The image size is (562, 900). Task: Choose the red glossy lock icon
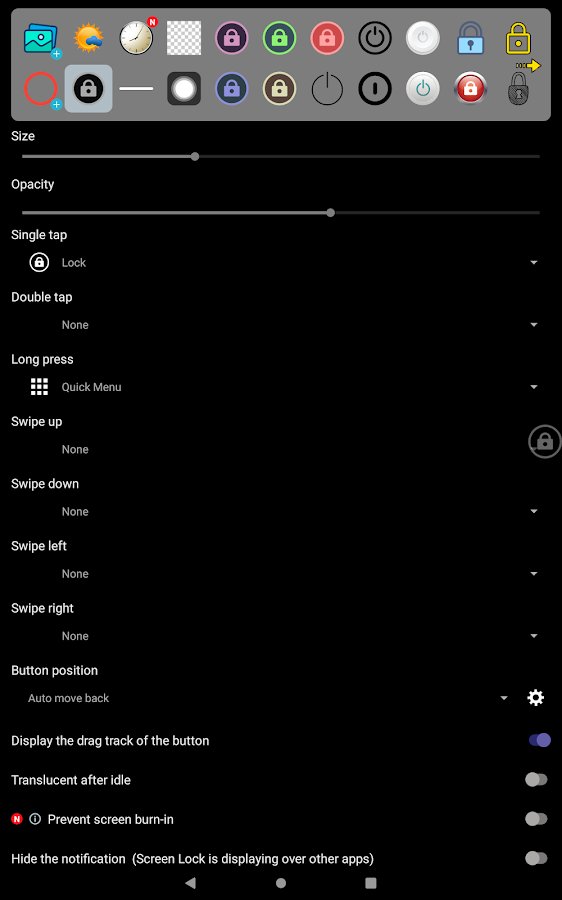click(x=470, y=89)
